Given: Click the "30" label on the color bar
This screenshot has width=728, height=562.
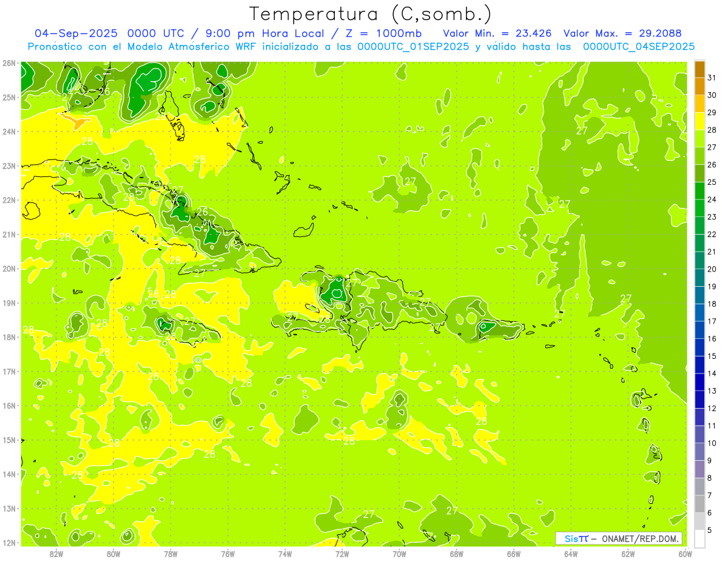Looking at the screenshot, I should click(x=712, y=95).
